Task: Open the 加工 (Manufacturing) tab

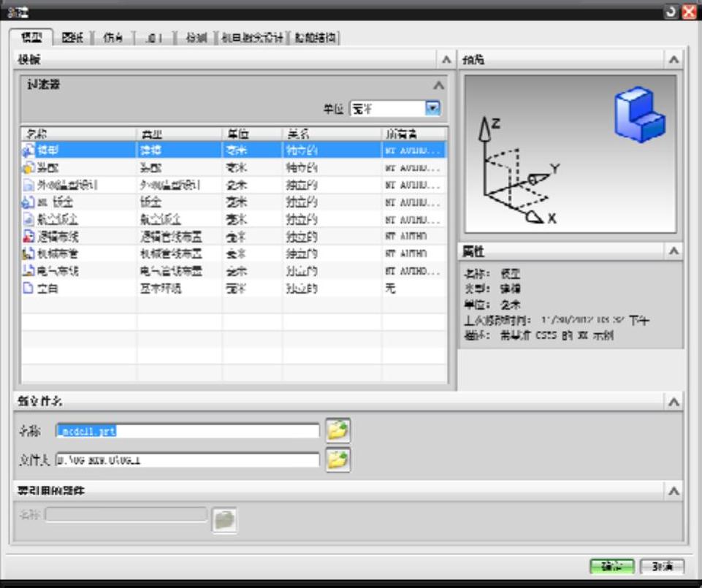Action: [x=154, y=38]
